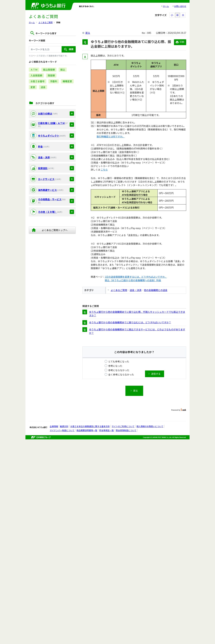Viewport: 215px width, 644px height.
Task: Expand その他商品・サービス category plus button
Action: (72, 201)
